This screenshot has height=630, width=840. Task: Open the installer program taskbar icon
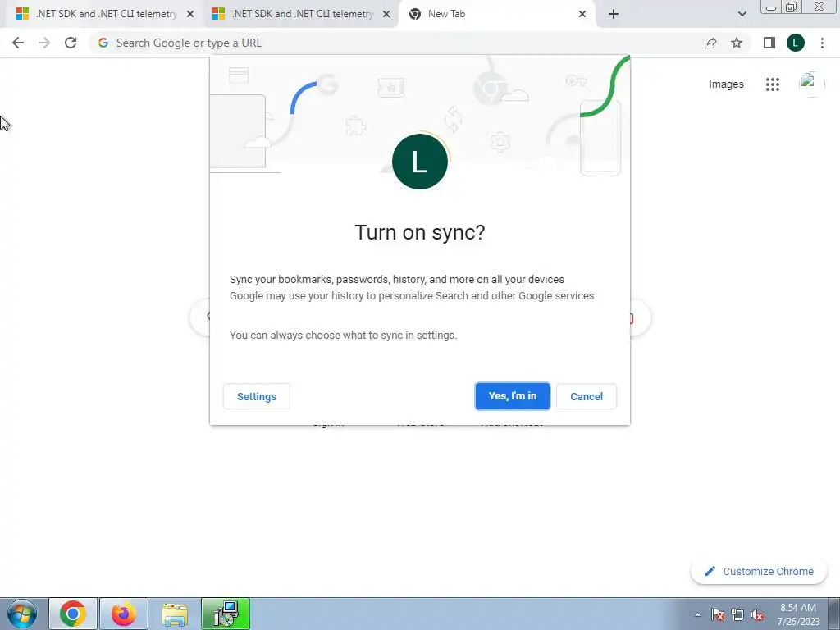click(x=226, y=614)
